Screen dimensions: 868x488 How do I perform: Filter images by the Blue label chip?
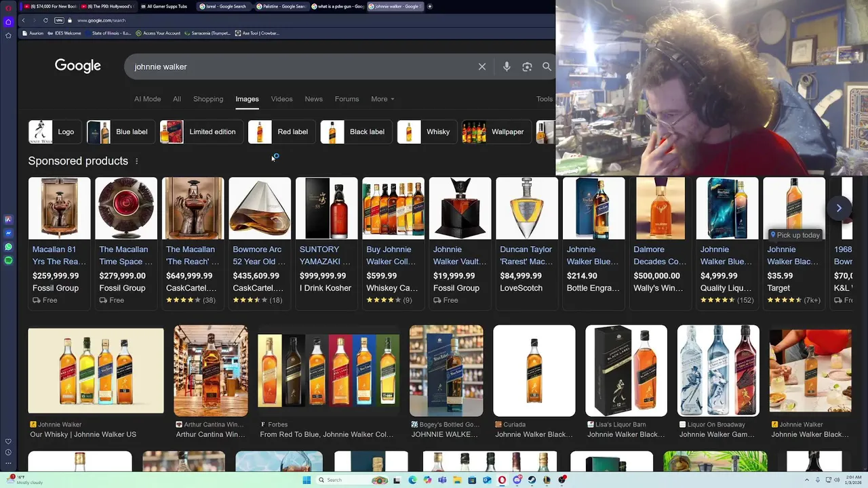tap(121, 131)
